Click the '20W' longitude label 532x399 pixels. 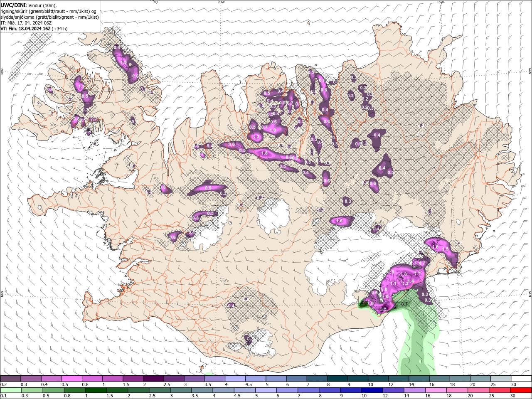[x=221, y=2]
